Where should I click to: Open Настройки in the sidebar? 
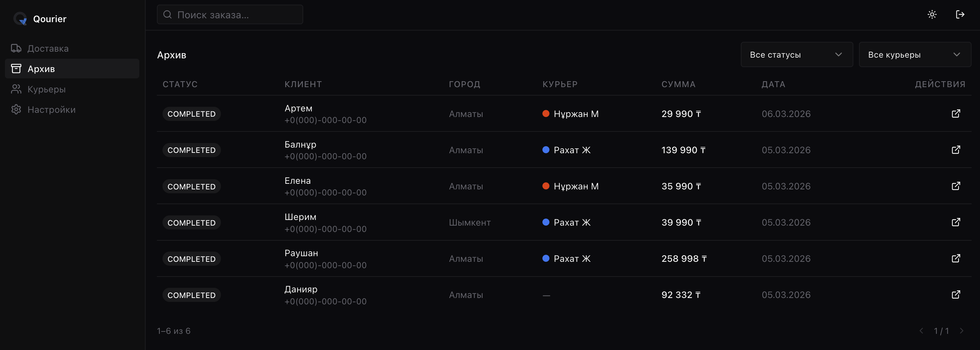[51, 110]
